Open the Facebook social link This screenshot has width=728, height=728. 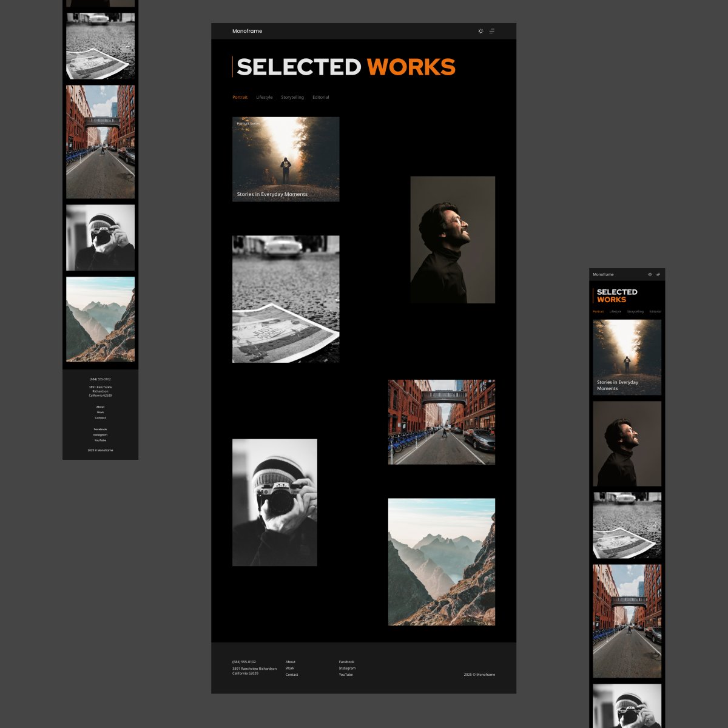346,662
